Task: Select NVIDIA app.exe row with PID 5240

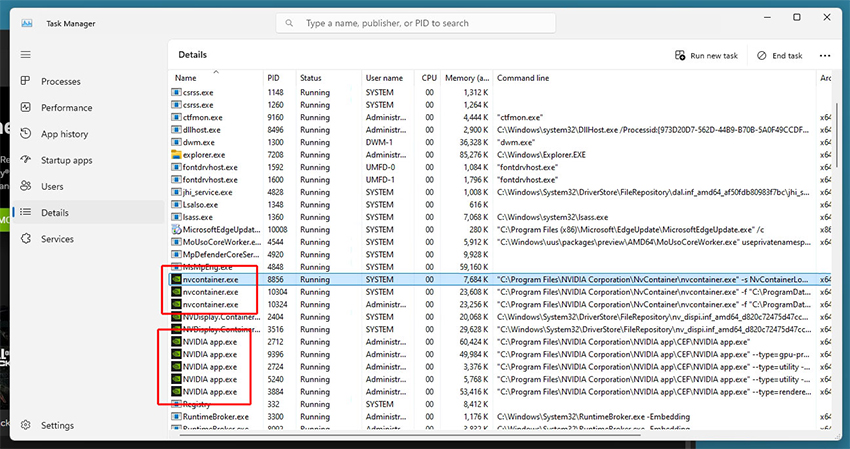Action: coord(500,379)
